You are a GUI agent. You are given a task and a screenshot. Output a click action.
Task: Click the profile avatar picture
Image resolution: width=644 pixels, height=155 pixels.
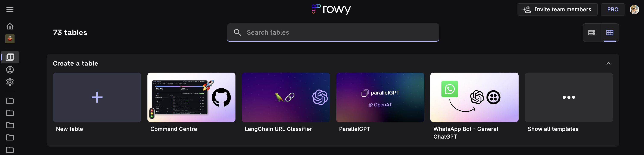(x=634, y=9)
